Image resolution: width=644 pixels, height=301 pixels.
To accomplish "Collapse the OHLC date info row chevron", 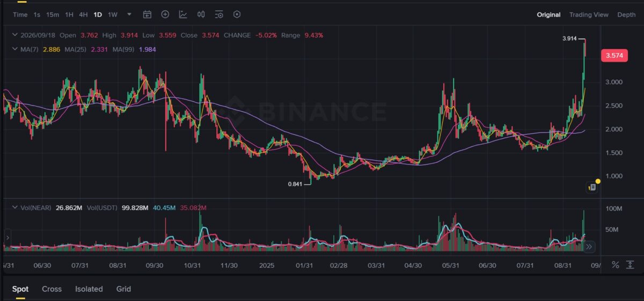I will point(14,35).
